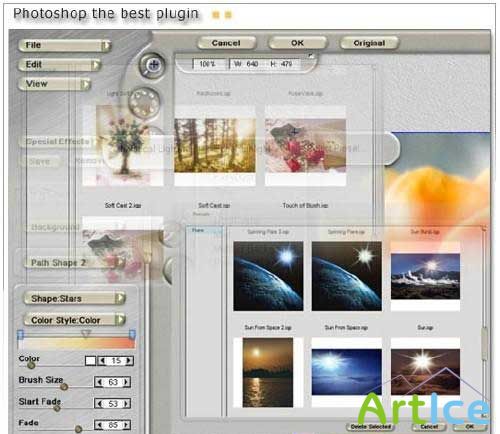Open the Shape:Stars dropdown
The image size is (500, 434).
(x=75, y=298)
